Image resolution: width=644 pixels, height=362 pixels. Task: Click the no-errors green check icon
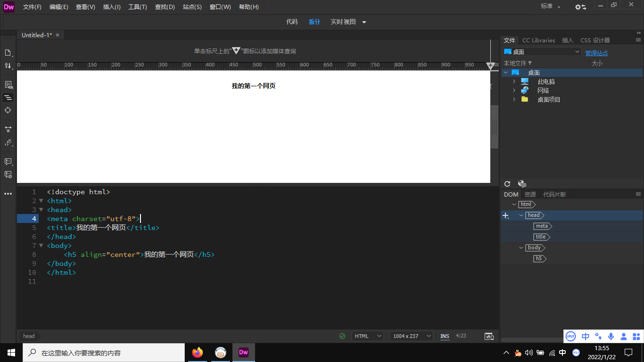coord(342,336)
